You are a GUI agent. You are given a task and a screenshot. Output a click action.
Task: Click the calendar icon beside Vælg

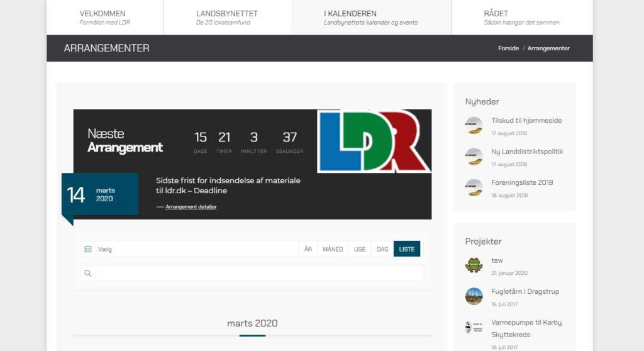tap(88, 249)
